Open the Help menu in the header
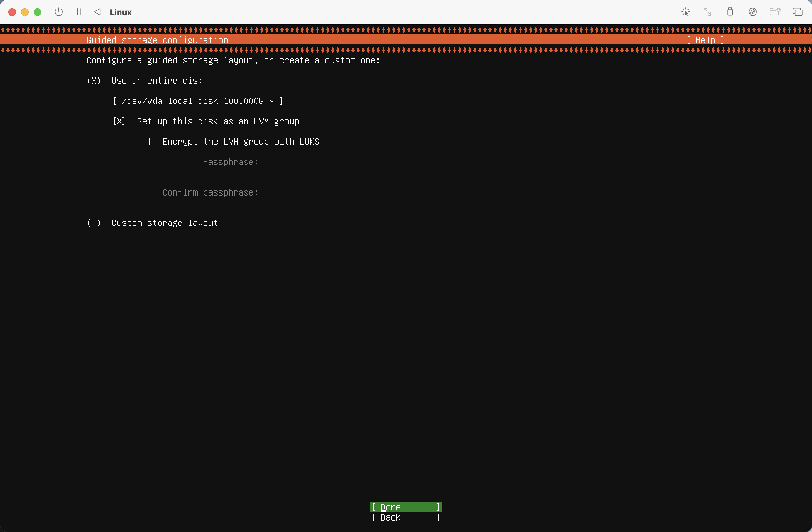Image resolution: width=812 pixels, height=532 pixels. coord(705,40)
